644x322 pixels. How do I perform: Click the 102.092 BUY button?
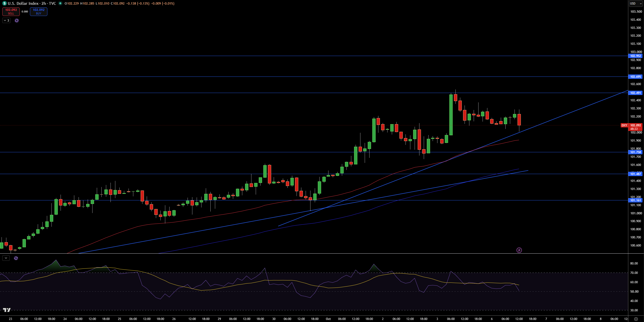tap(39, 11)
